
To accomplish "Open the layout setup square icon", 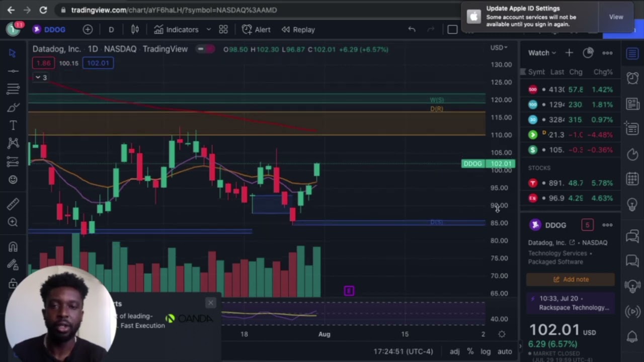I will (x=452, y=30).
